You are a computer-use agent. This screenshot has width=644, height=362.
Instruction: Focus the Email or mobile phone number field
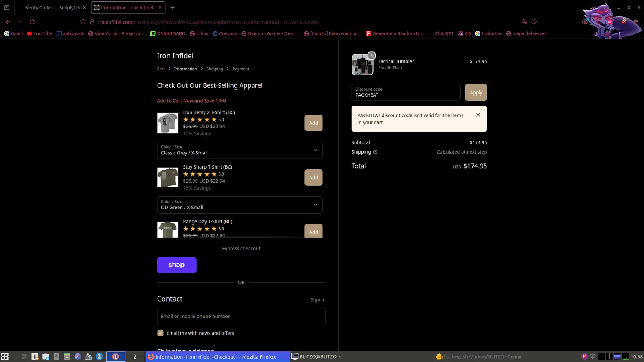(241, 317)
